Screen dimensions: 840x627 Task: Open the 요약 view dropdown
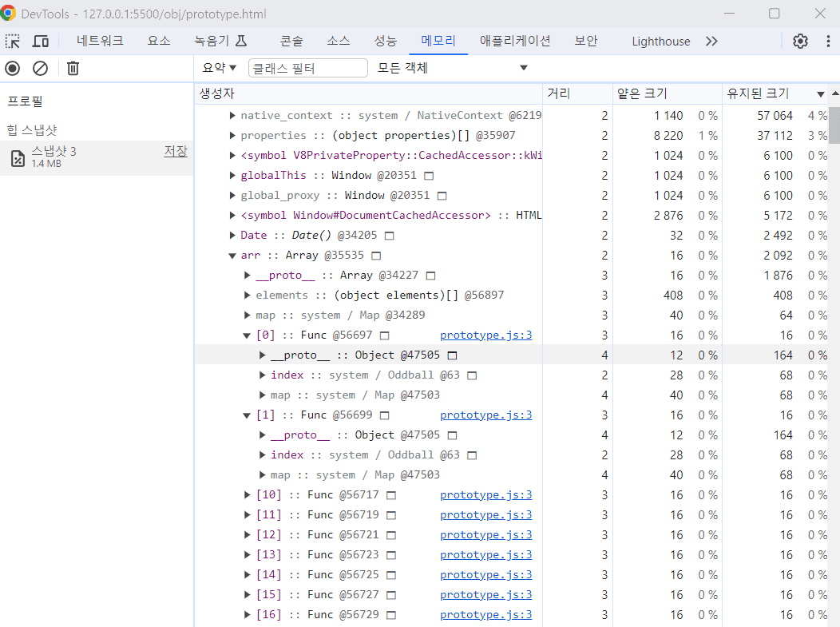[x=219, y=68]
